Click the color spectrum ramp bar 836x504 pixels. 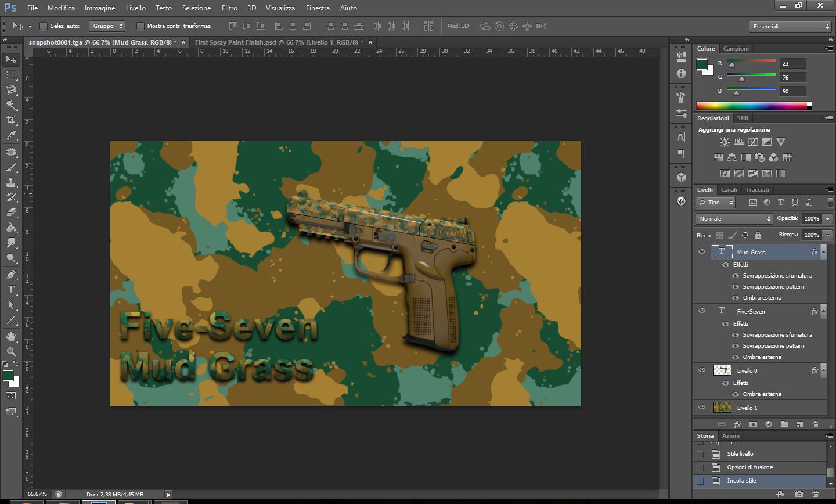coord(751,106)
